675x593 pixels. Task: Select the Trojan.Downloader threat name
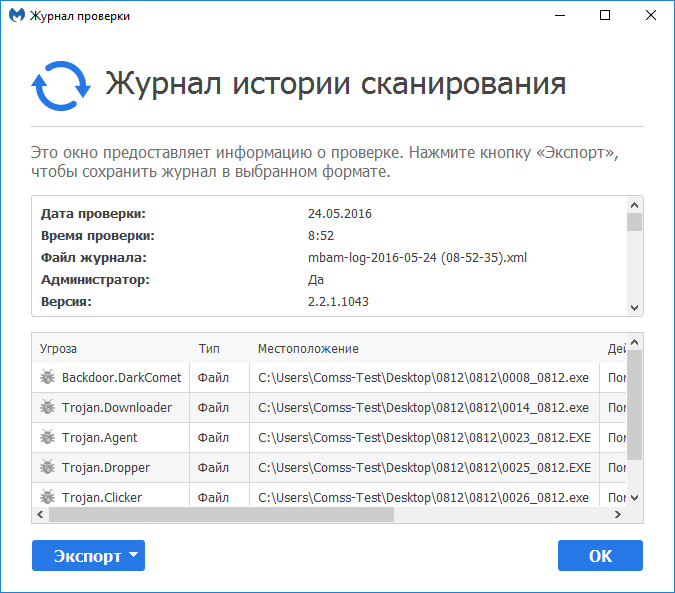[117, 408]
